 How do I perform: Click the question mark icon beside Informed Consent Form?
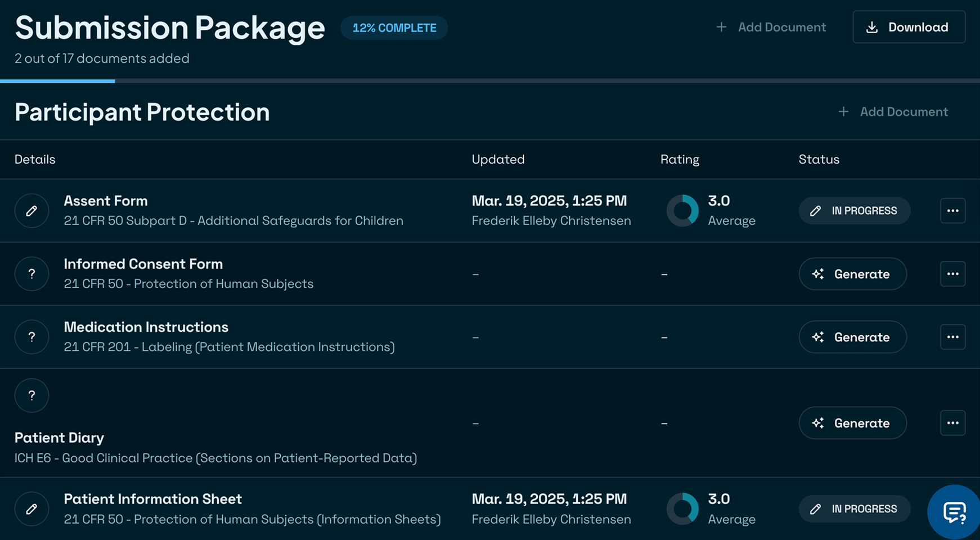click(x=32, y=274)
